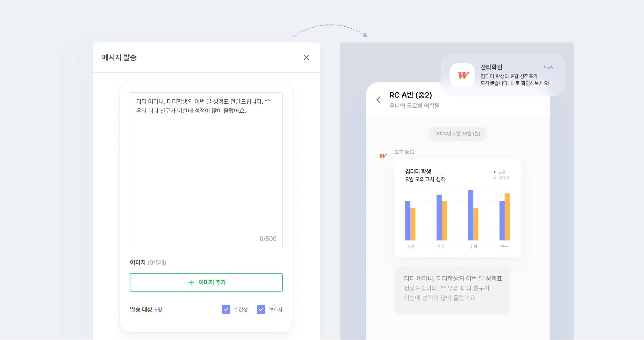Click the 반 평균 legend dot
The height and width of the screenshot is (340, 644).
pyautogui.click(x=495, y=178)
